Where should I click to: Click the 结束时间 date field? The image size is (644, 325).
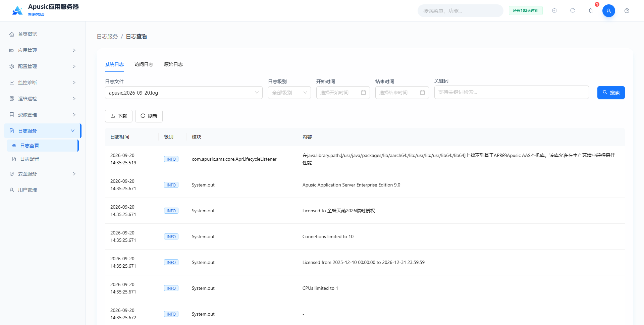(402, 93)
